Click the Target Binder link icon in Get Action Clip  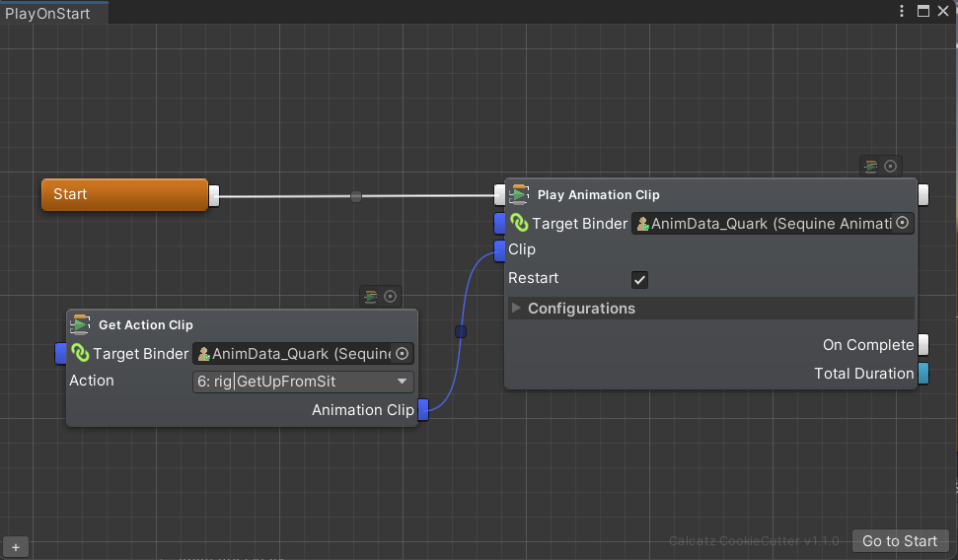pyautogui.click(x=81, y=354)
